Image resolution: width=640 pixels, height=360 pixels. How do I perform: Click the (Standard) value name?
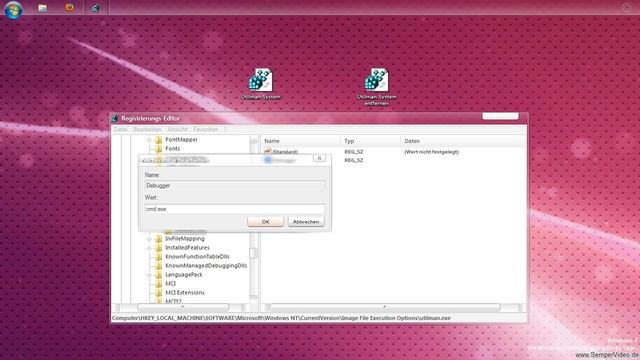click(x=285, y=152)
